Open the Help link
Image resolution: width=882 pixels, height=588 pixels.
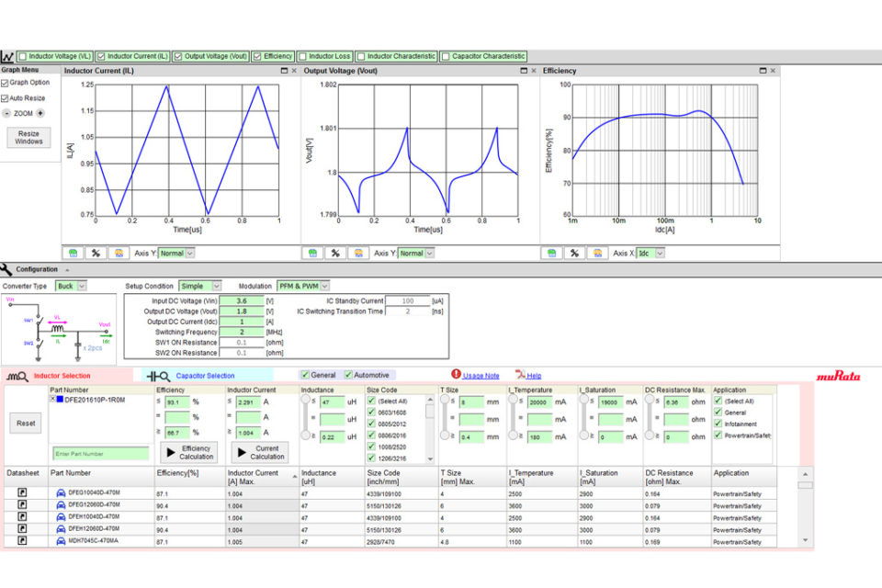534,376
